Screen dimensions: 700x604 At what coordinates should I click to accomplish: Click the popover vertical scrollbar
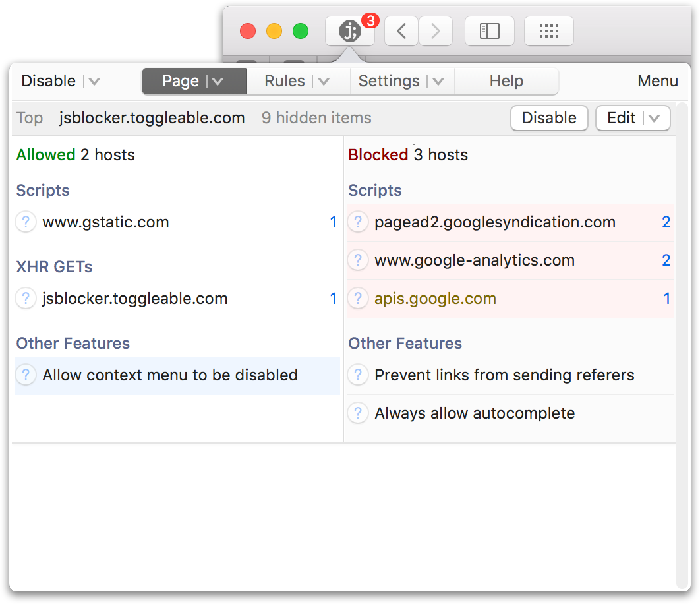pos(682,345)
